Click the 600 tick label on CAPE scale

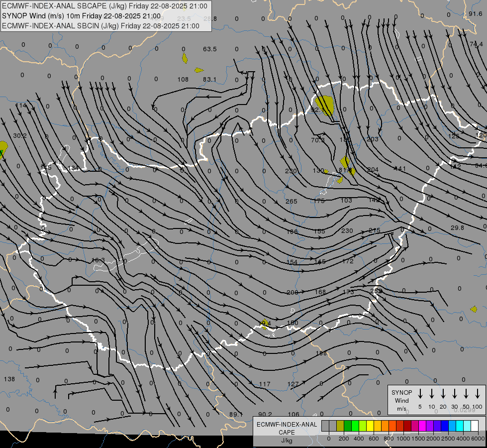point(374,439)
